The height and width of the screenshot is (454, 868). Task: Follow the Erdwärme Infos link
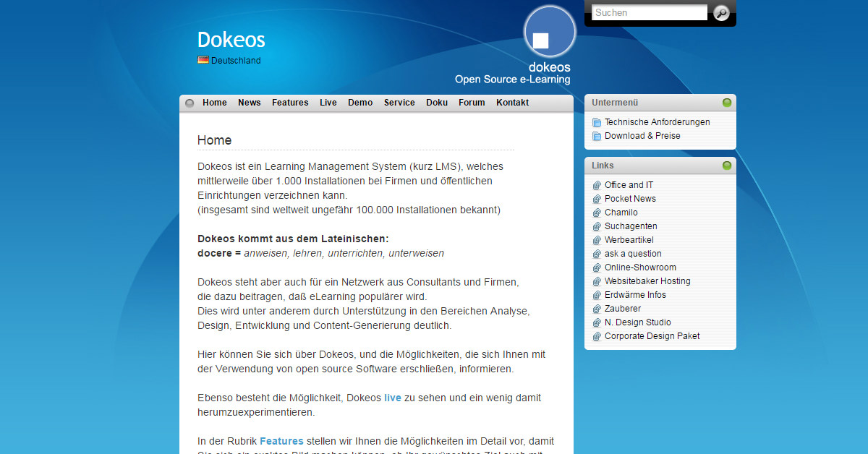tap(635, 295)
